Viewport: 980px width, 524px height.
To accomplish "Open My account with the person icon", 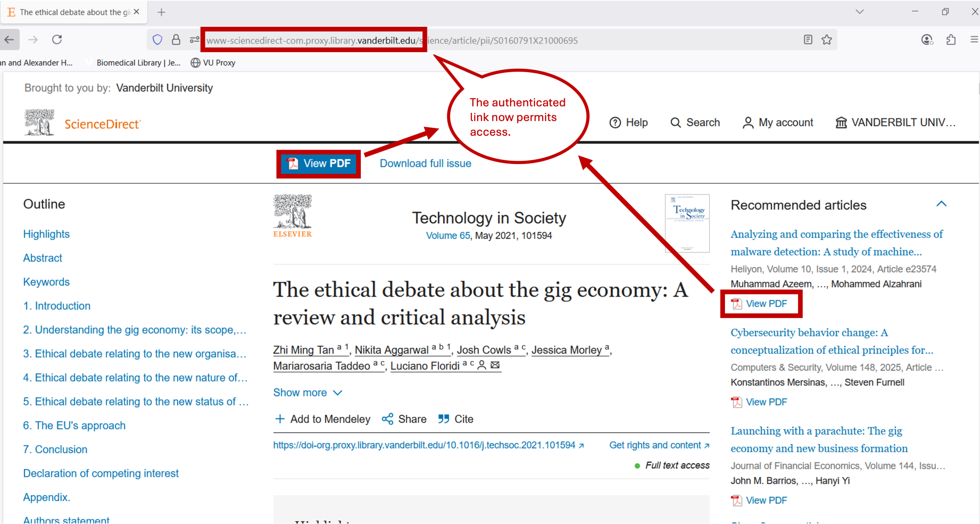I will [748, 122].
